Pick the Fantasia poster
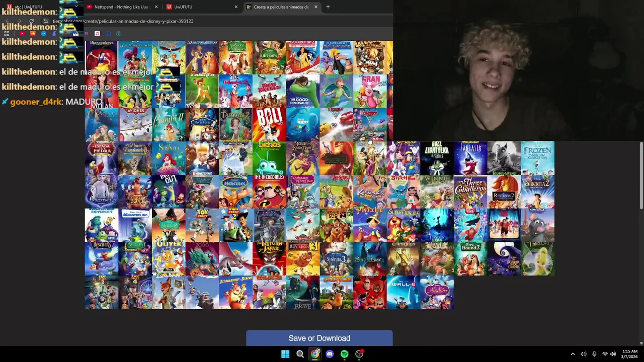Viewport: 644px width, 362px height. point(470,158)
